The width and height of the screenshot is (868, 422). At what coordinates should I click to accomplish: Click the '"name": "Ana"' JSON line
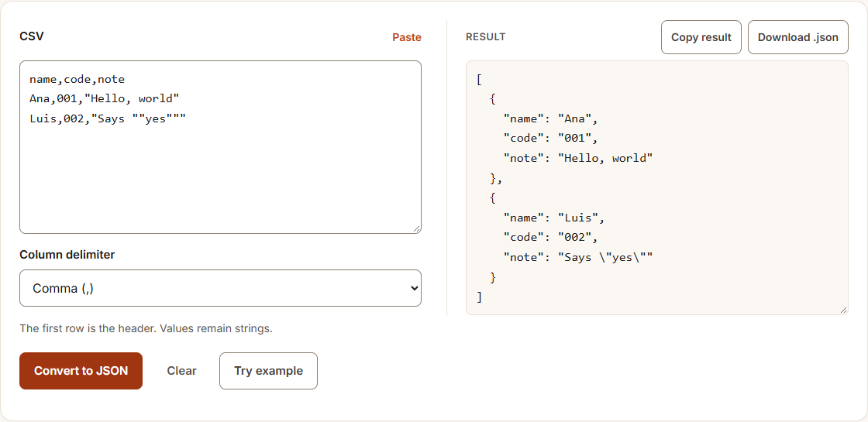[551, 118]
